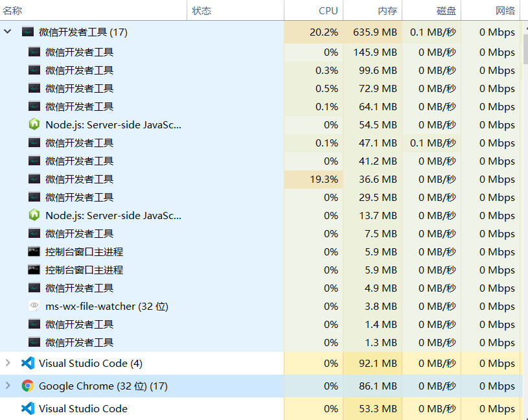The width and height of the screenshot is (528, 420).
Task: Click the 7.5 MB memory cell
Action: [x=373, y=234]
